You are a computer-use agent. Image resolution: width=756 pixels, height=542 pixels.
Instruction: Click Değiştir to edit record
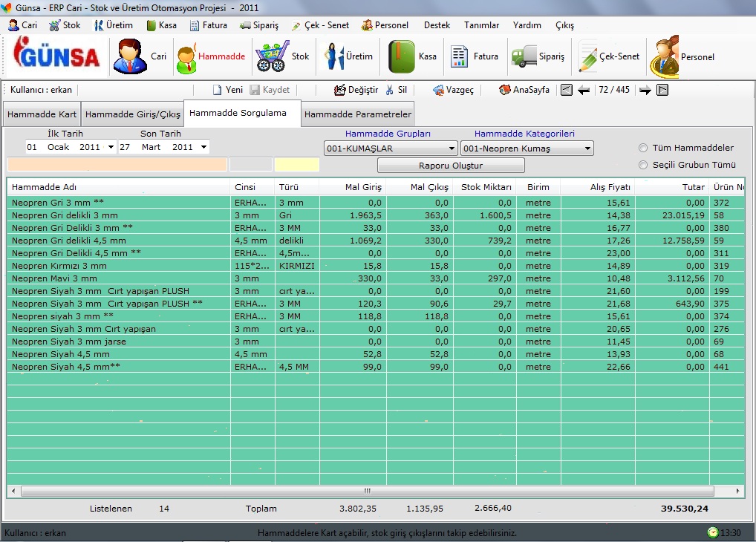tap(356, 90)
